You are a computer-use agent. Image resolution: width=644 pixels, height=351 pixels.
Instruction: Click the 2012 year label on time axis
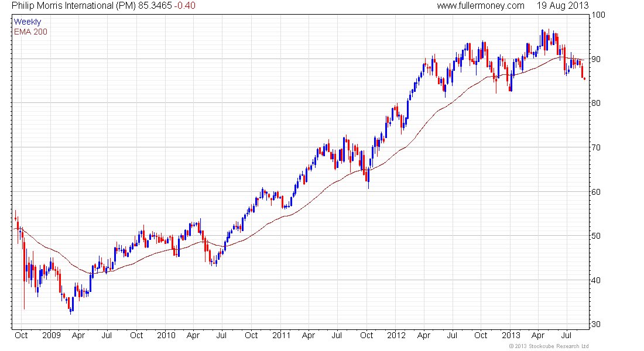[396, 335]
